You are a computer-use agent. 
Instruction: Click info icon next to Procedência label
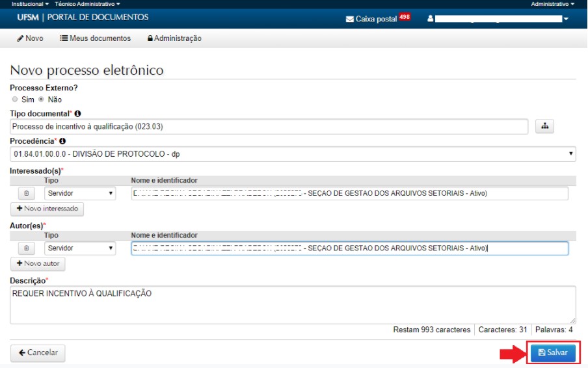62,141
